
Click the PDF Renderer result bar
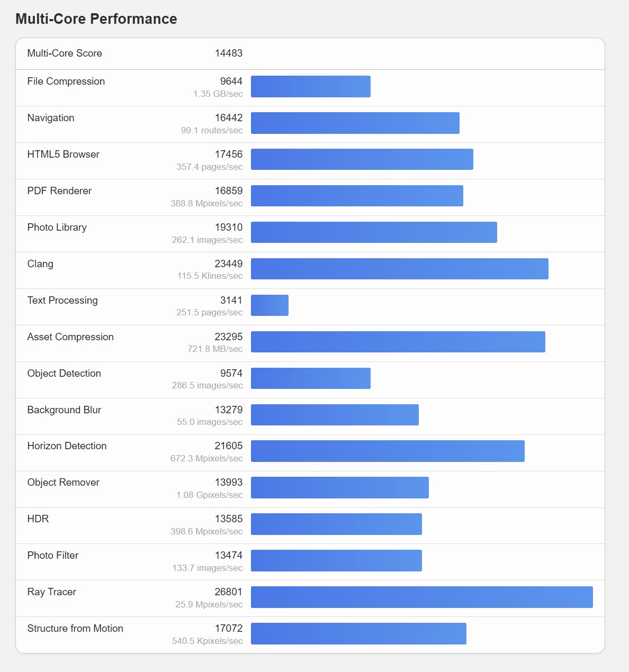(x=357, y=196)
